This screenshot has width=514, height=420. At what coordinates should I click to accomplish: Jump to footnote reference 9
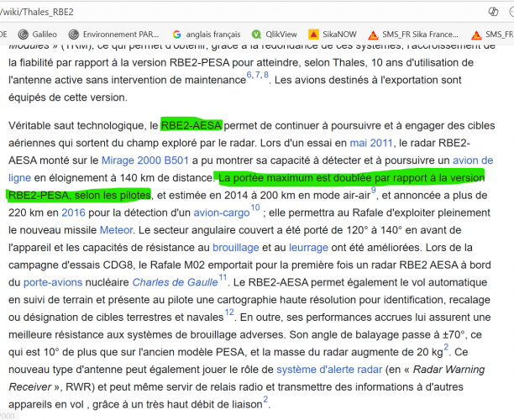tap(373, 191)
